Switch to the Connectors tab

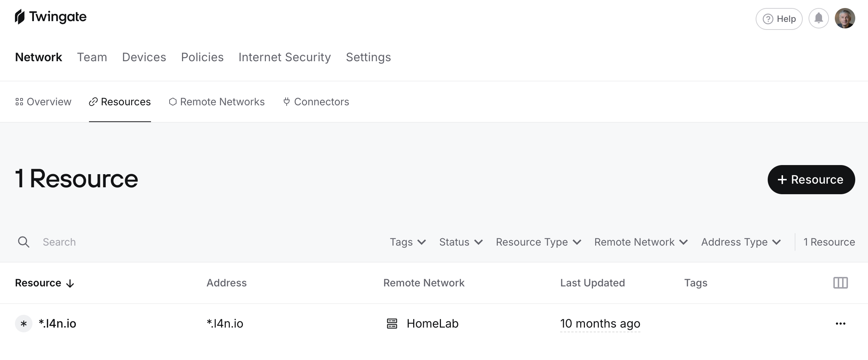click(x=316, y=102)
